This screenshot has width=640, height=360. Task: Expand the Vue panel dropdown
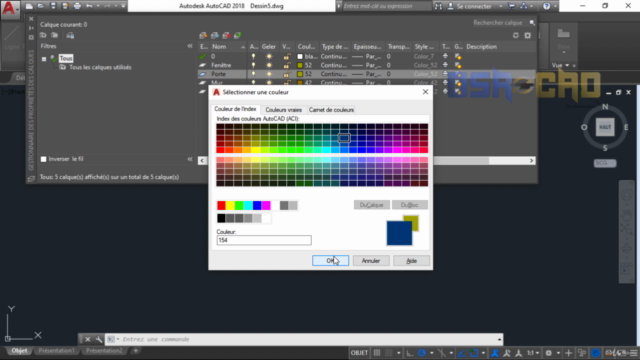point(567,65)
